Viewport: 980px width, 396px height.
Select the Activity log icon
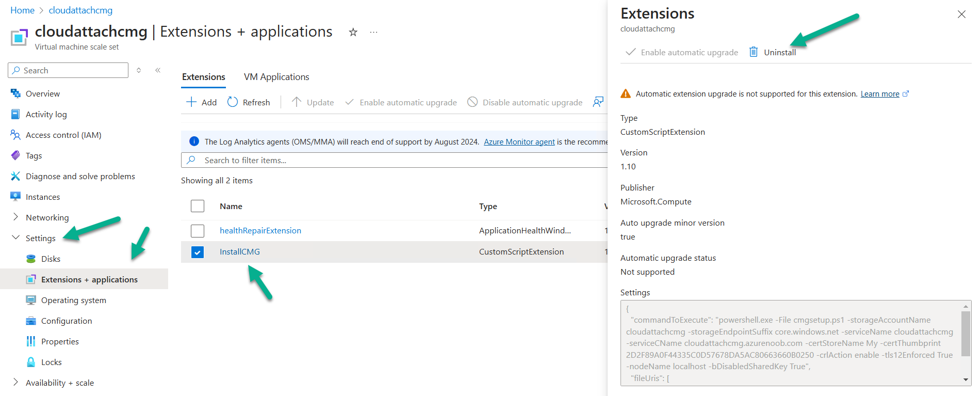click(x=15, y=114)
